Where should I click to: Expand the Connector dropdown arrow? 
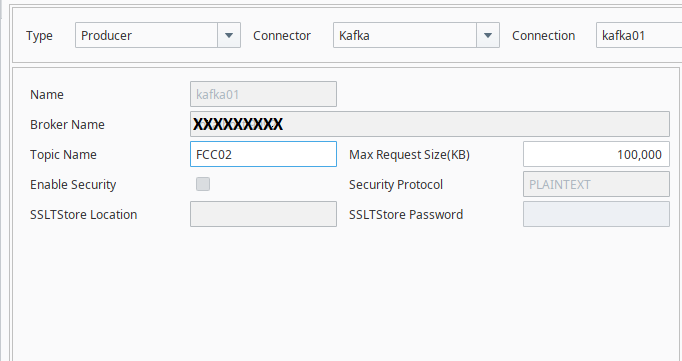pos(488,35)
